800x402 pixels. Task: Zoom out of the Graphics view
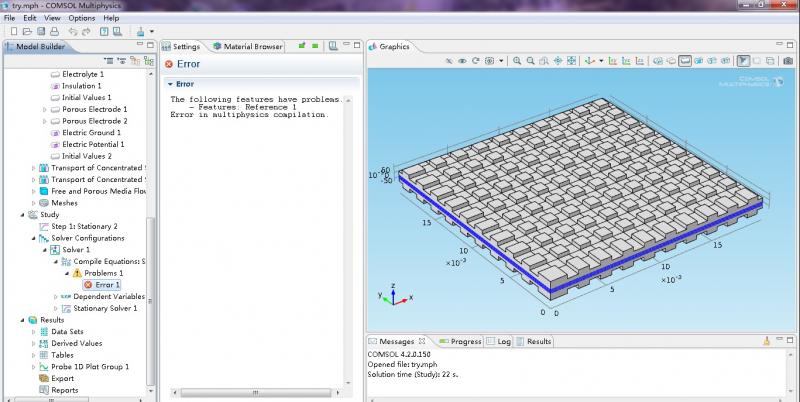pos(531,61)
